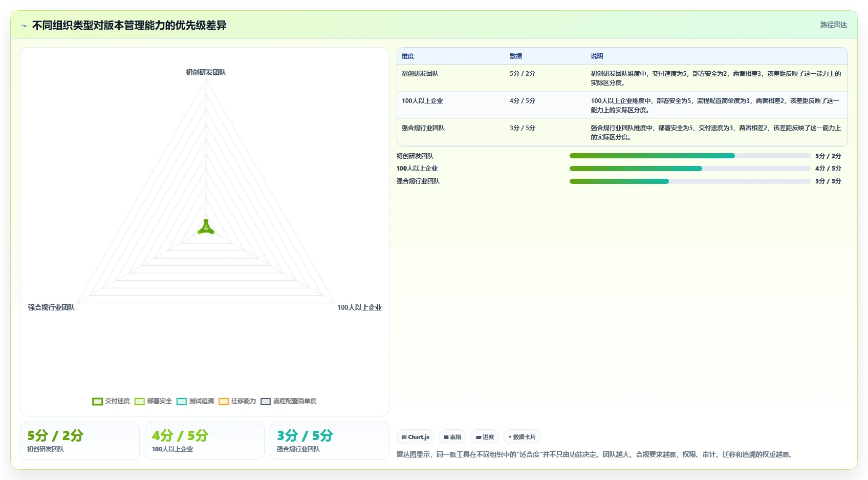Click the 路径雷达 label in header
The width and height of the screenshot is (868, 480).
(x=833, y=25)
